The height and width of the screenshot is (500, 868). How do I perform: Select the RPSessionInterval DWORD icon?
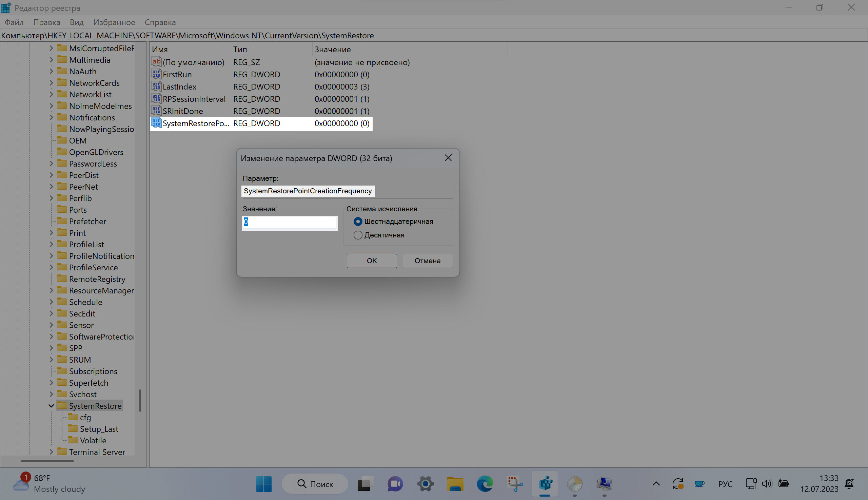coord(156,99)
